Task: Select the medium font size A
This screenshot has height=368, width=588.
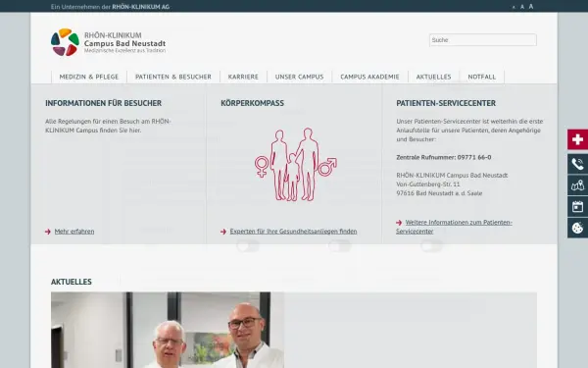Action: 522,7
